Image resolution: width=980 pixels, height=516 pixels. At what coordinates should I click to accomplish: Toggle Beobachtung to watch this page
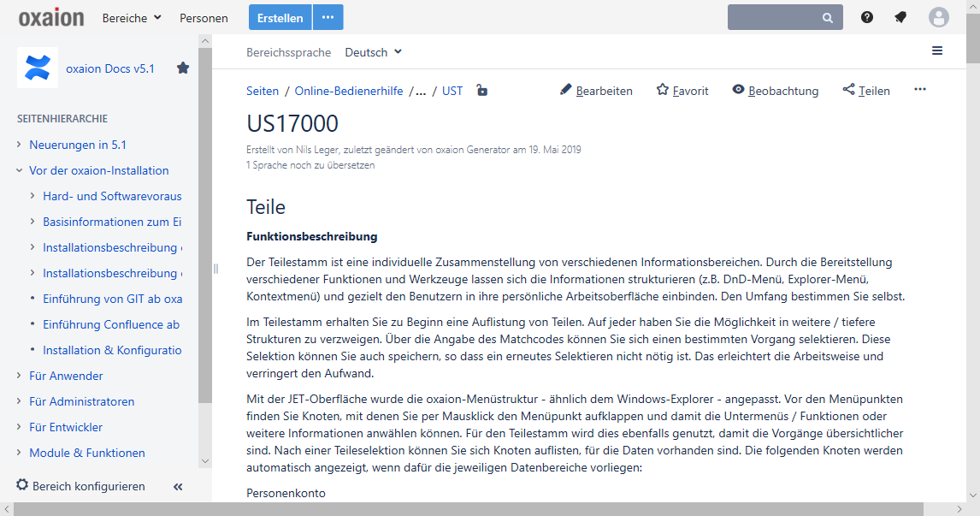(776, 91)
